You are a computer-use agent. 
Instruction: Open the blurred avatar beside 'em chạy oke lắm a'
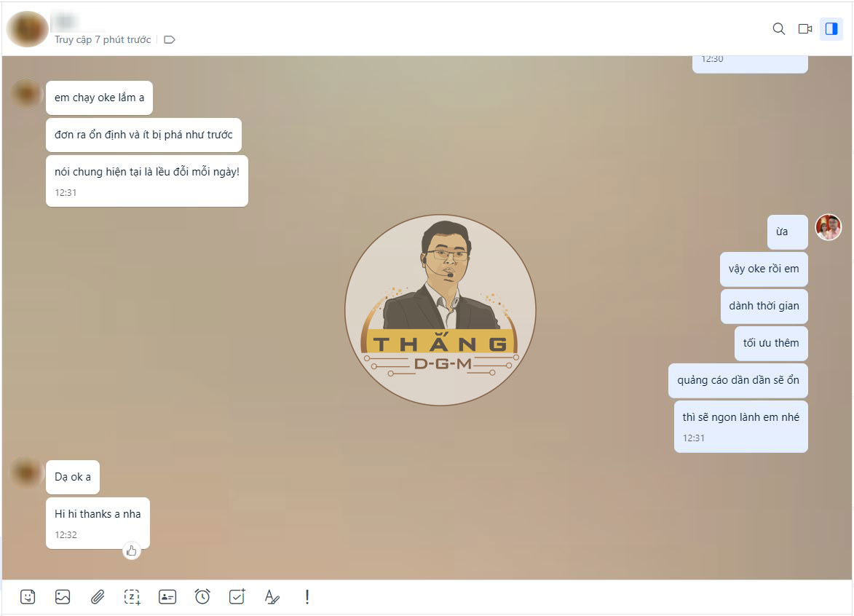click(26, 93)
